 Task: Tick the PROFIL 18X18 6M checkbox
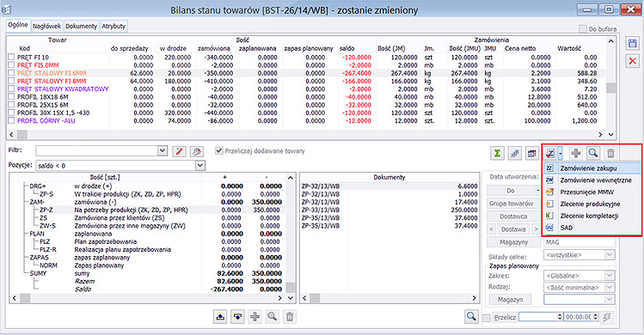pyautogui.click(x=11, y=97)
